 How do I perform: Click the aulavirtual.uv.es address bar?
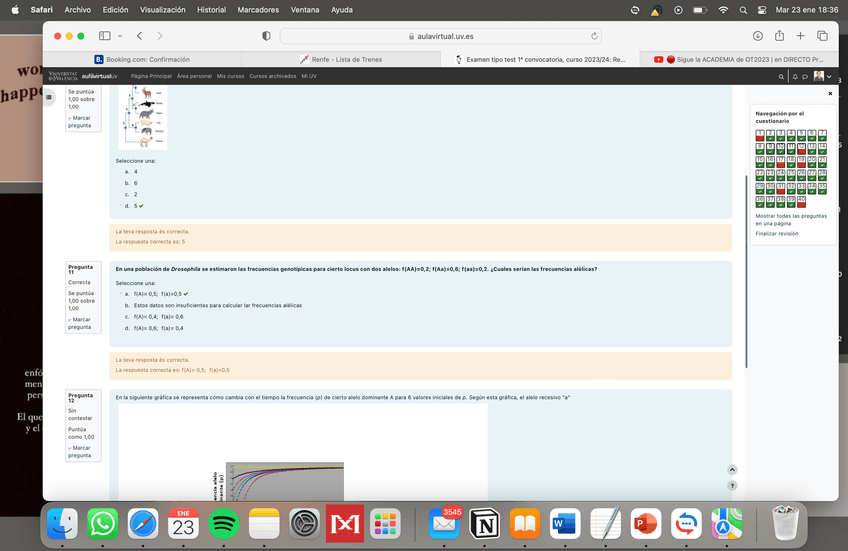coord(441,36)
